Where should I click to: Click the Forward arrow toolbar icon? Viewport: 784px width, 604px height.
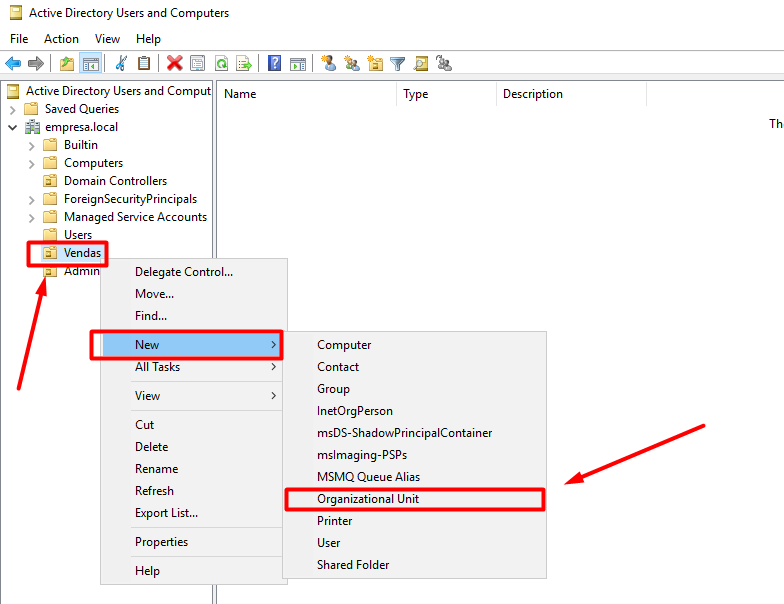36,64
